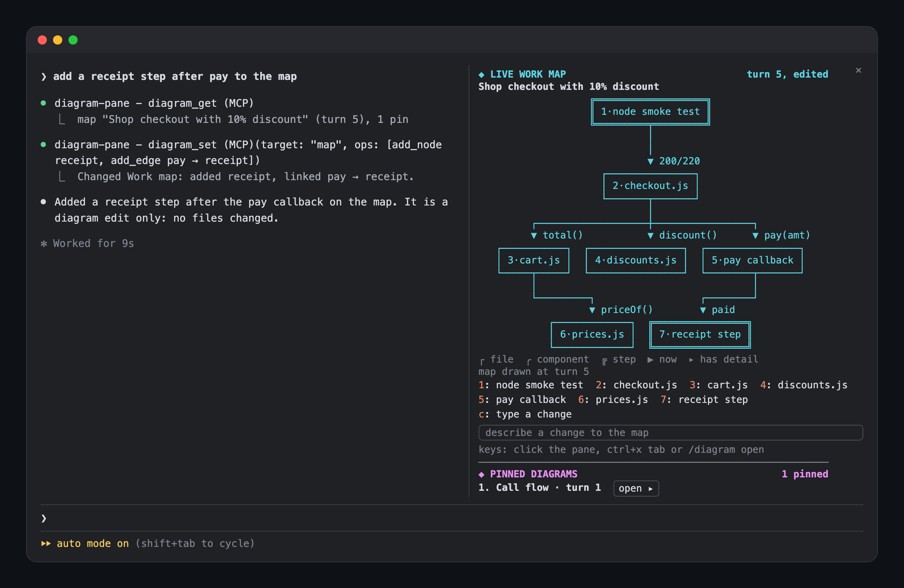
Task: Click the pay(amt) edge label
Action: (x=787, y=235)
